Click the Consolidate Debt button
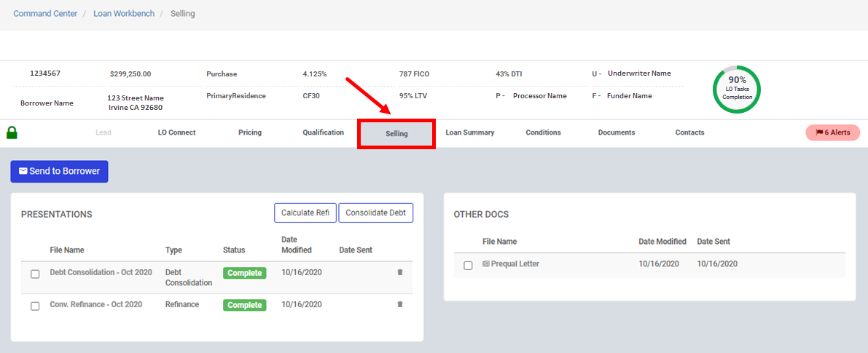The width and height of the screenshot is (868, 353). point(376,213)
